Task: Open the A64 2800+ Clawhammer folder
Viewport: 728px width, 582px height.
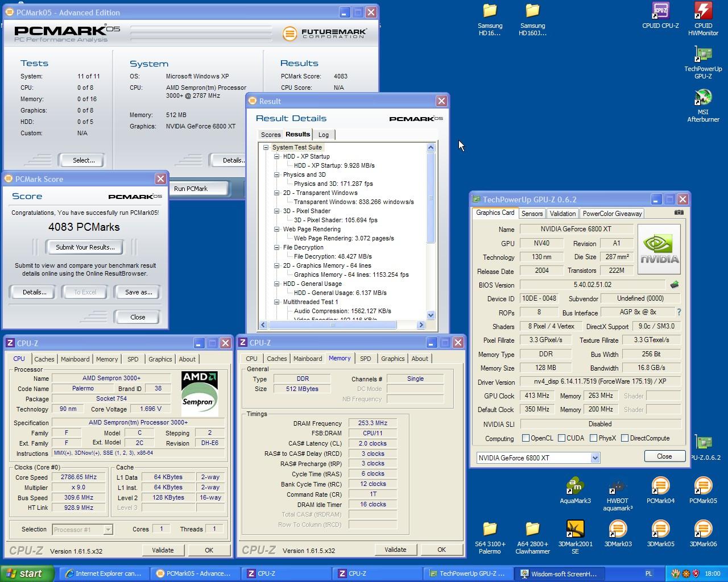Action: pos(532,538)
